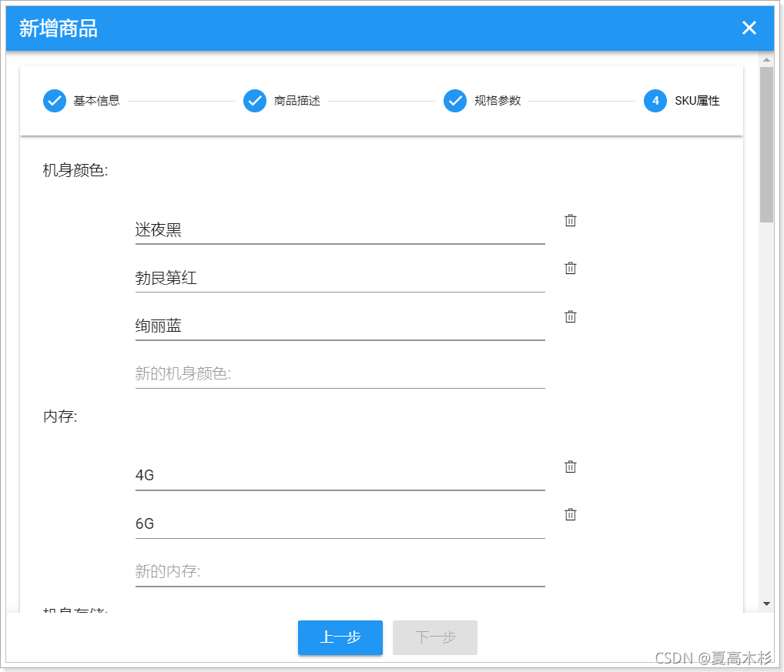Delete the 勃艮第红 color option
This screenshot has width=784, height=672.
(570, 268)
